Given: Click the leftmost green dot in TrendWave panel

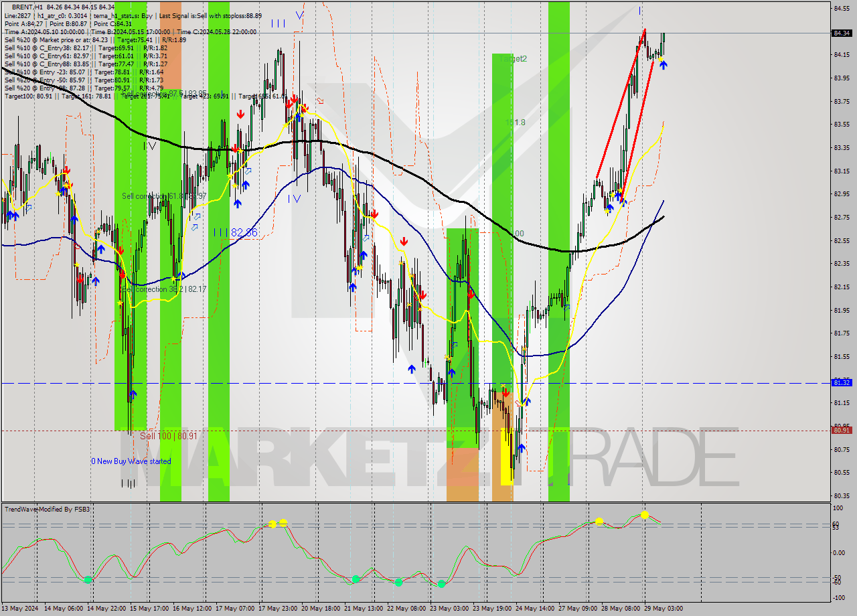Looking at the screenshot, I should point(88,580).
